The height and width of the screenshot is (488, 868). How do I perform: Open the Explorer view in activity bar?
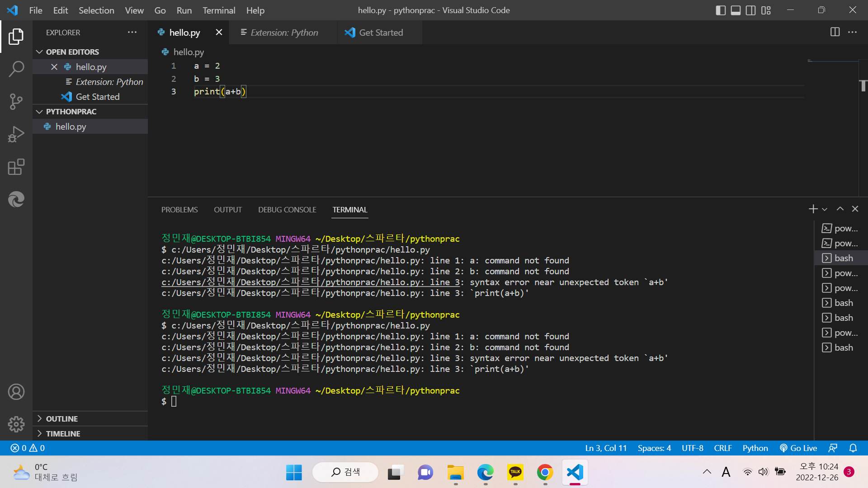pyautogui.click(x=16, y=37)
